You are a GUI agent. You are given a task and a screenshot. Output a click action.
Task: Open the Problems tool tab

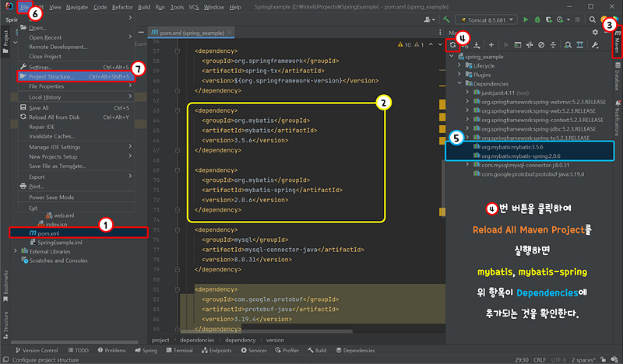coord(111,351)
